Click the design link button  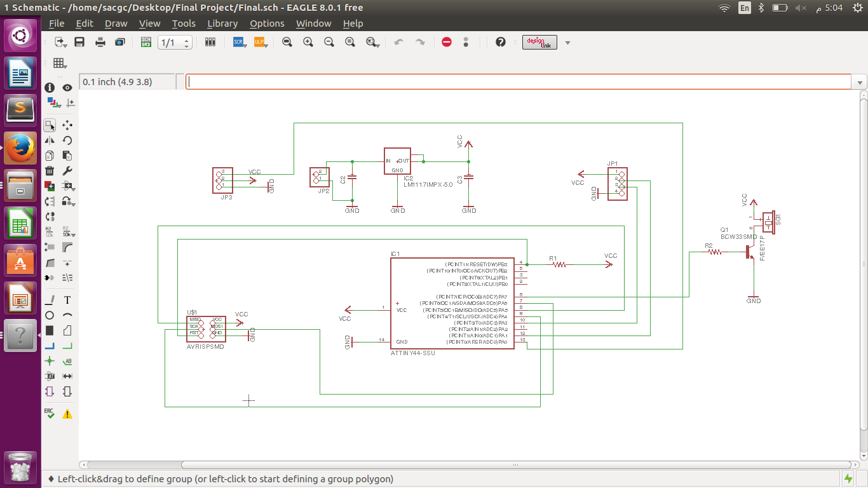click(539, 43)
